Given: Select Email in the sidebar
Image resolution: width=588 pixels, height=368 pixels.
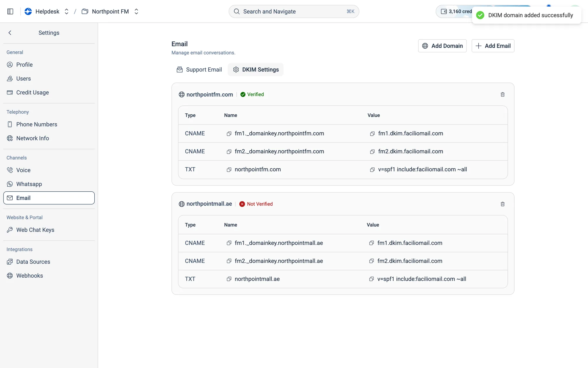Looking at the screenshot, I should click(x=49, y=198).
